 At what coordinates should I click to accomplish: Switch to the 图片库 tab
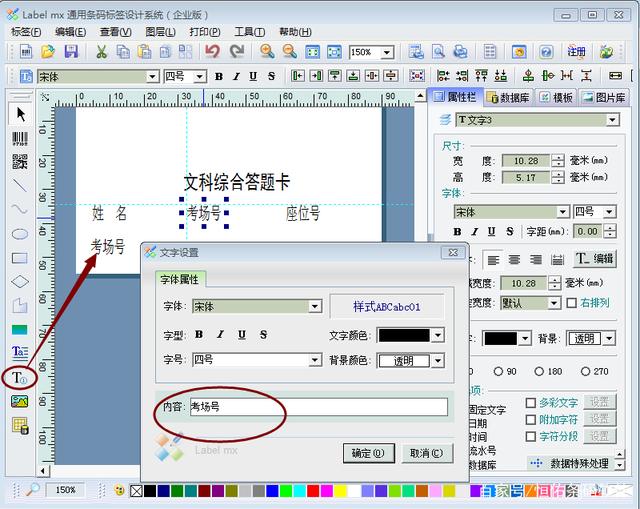(604, 98)
